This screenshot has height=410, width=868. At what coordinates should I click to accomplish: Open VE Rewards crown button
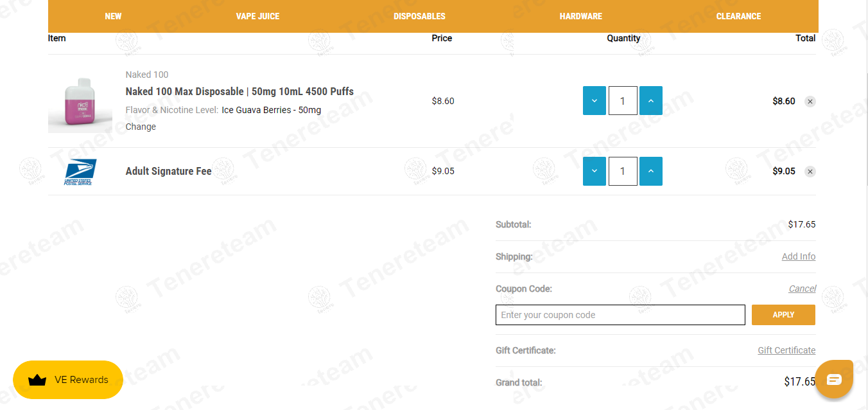(68, 380)
